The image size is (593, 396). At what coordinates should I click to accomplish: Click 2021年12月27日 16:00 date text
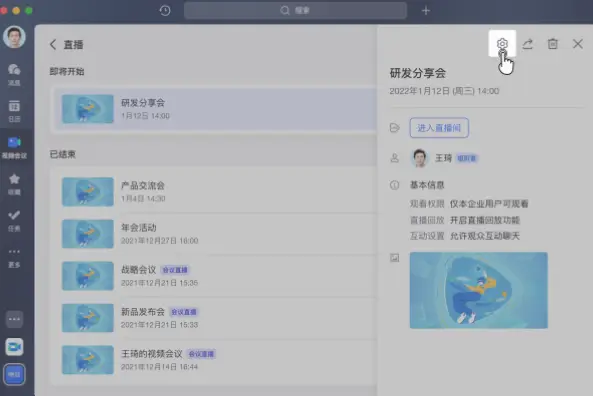click(159, 241)
